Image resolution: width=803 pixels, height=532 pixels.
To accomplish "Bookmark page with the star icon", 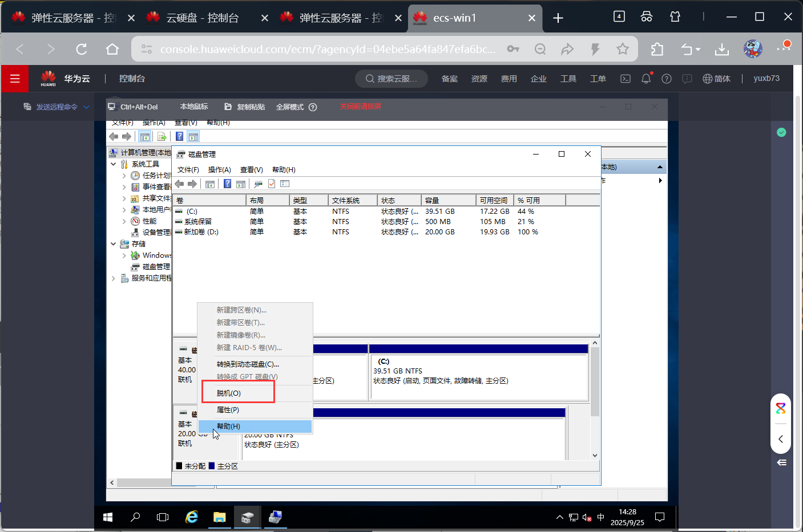I will pos(623,49).
